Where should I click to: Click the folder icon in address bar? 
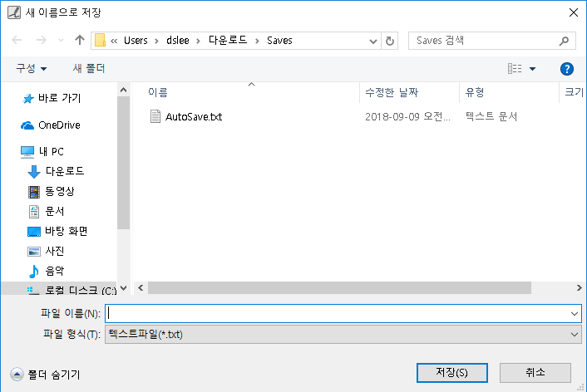[100, 40]
